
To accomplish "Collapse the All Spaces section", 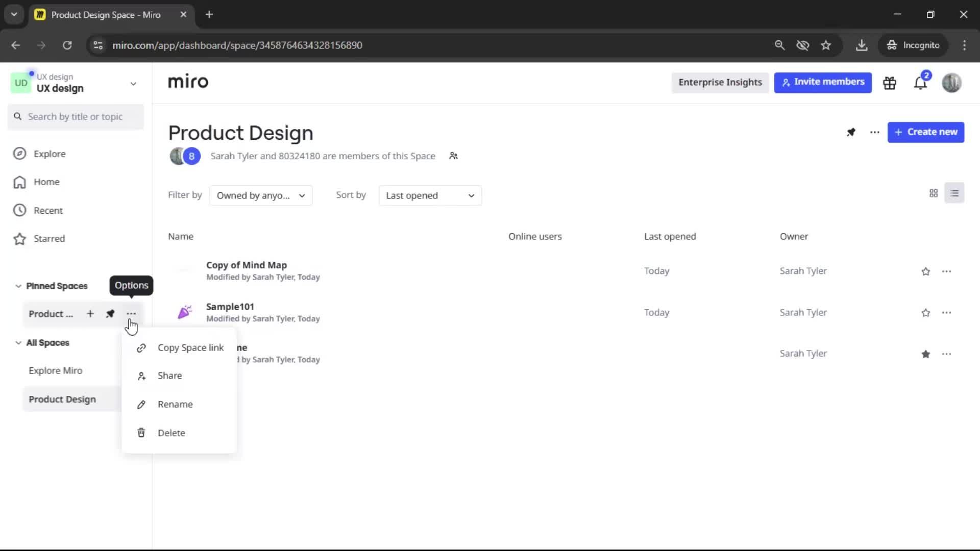I will pyautogui.click(x=18, y=343).
